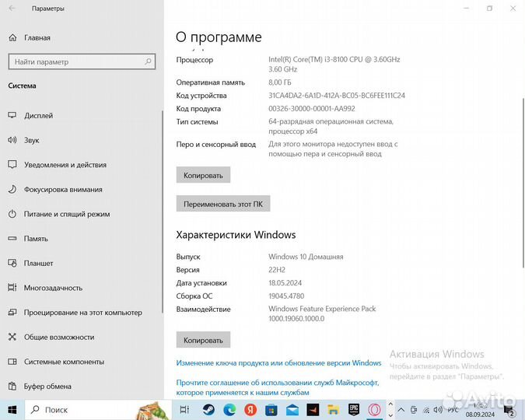Select the build number 19045.4780
The width and height of the screenshot is (525, 420).
(286, 296)
